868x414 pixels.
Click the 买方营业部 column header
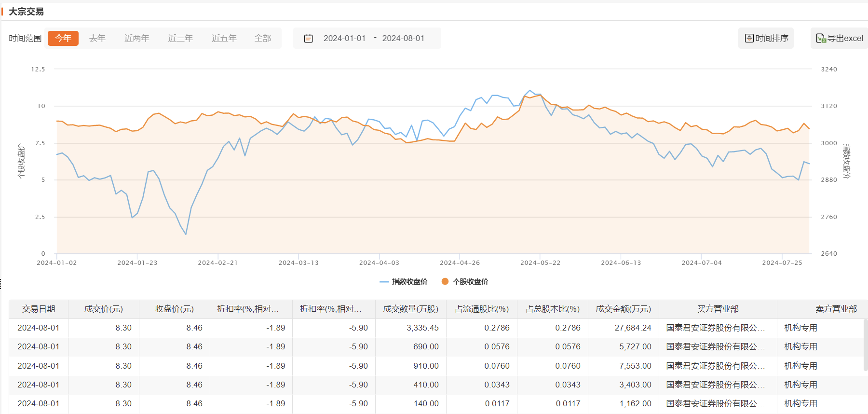pos(718,309)
